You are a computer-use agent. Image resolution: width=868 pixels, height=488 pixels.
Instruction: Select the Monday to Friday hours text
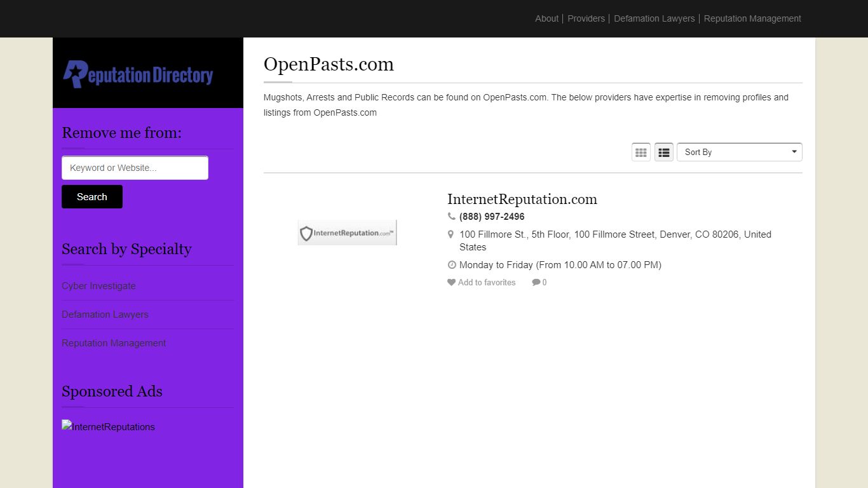point(560,265)
